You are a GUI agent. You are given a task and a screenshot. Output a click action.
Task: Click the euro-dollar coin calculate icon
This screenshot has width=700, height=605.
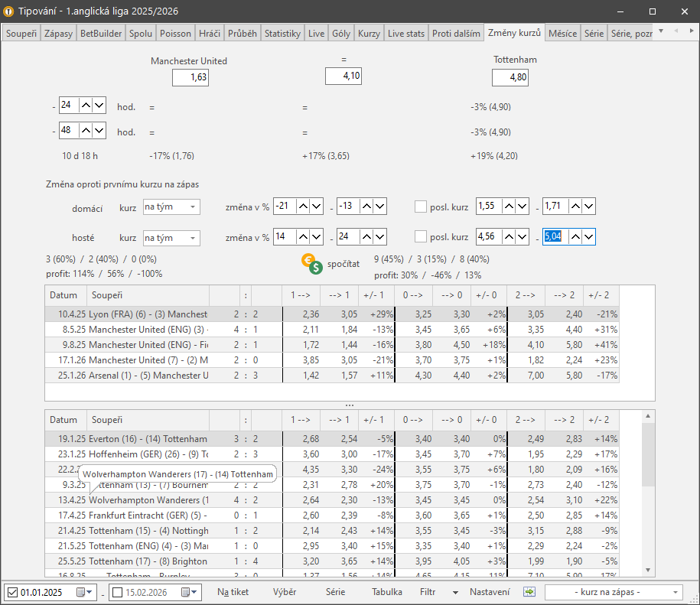click(x=311, y=264)
